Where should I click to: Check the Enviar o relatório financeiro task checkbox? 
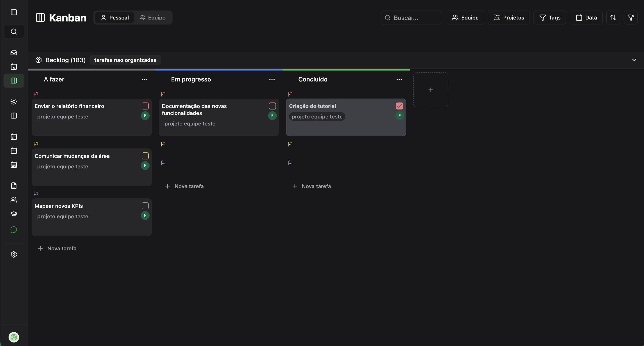[145, 106]
